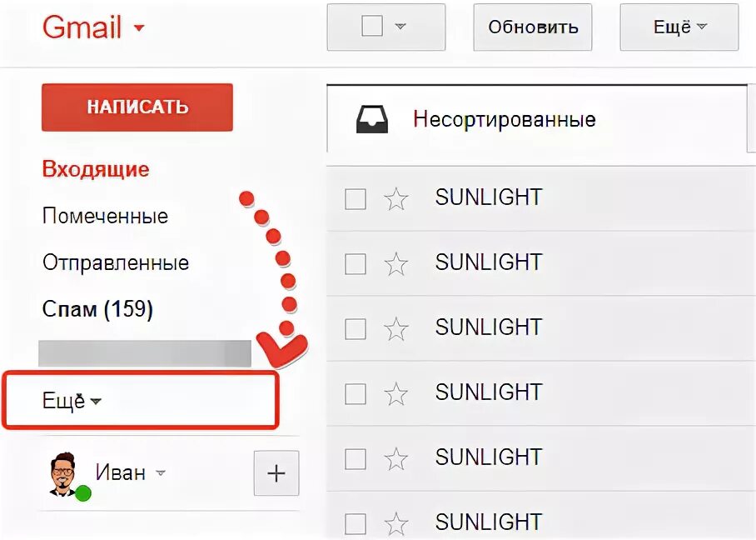Star the third SUNLIGHT email
This screenshot has width=756, height=540.
(395, 329)
